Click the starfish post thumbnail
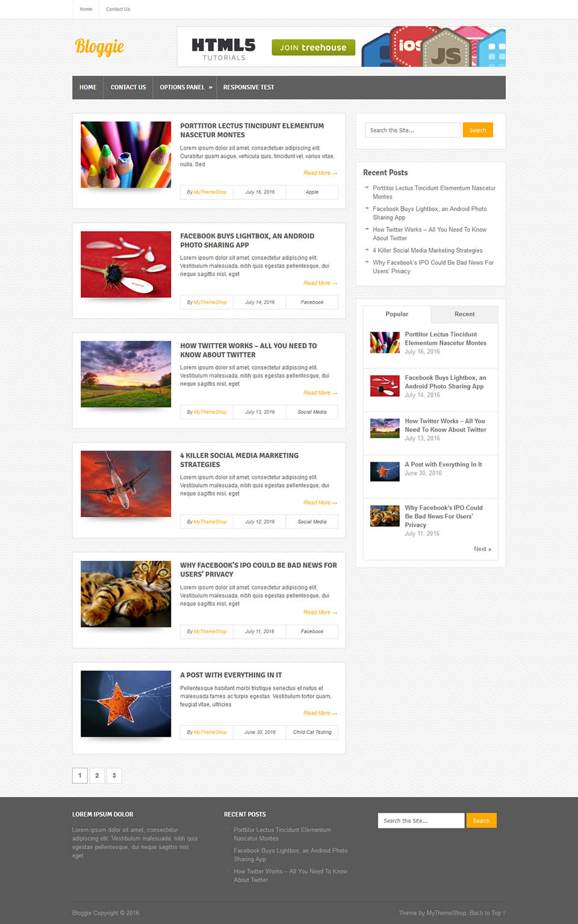 tap(126, 704)
